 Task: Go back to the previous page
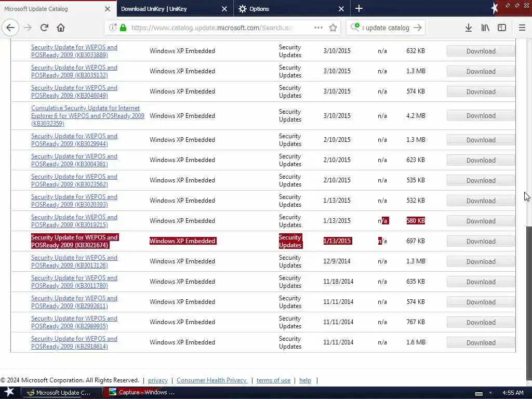pos(10,28)
